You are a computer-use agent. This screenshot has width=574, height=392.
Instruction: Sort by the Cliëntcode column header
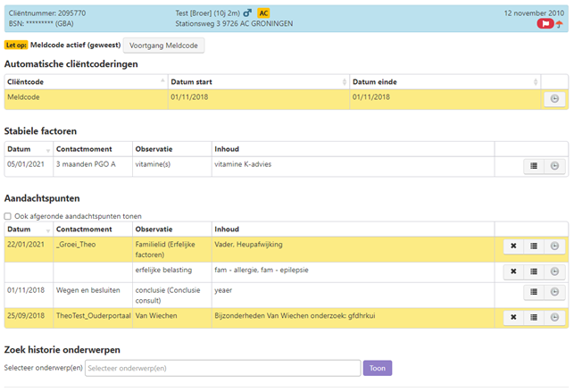tap(85, 81)
